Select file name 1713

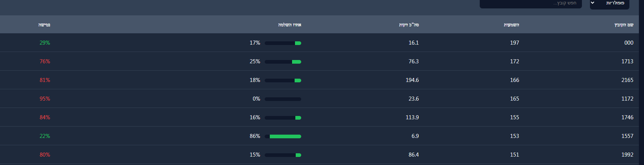tap(627, 61)
